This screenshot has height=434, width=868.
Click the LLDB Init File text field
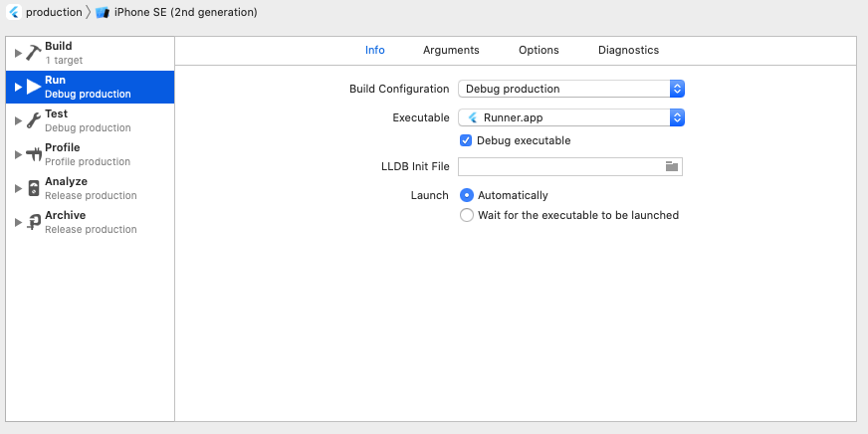tap(560, 166)
